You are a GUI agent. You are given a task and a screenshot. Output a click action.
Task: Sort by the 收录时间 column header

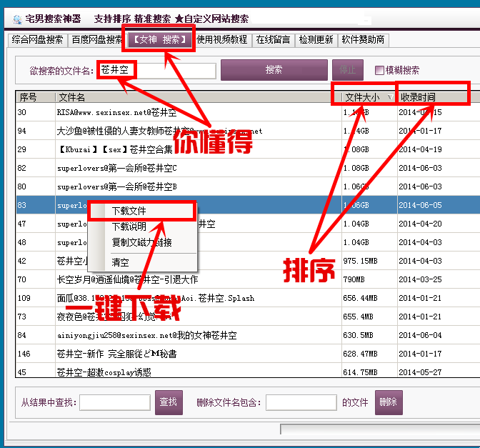tap(418, 97)
